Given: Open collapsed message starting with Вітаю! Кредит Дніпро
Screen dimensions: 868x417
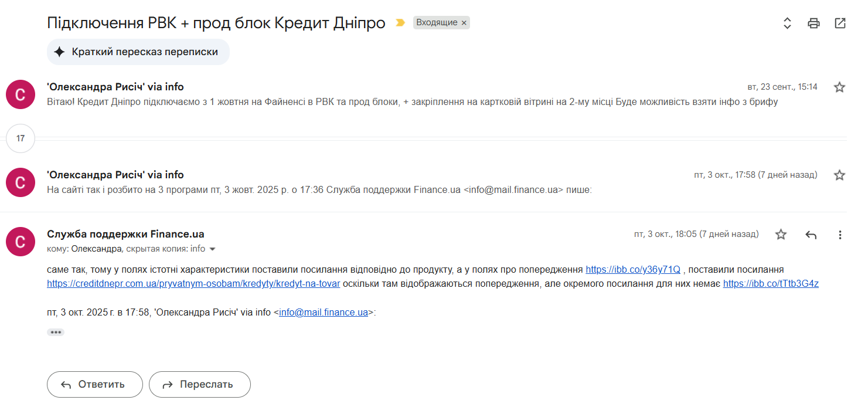Looking at the screenshot, I should point(412,102).
